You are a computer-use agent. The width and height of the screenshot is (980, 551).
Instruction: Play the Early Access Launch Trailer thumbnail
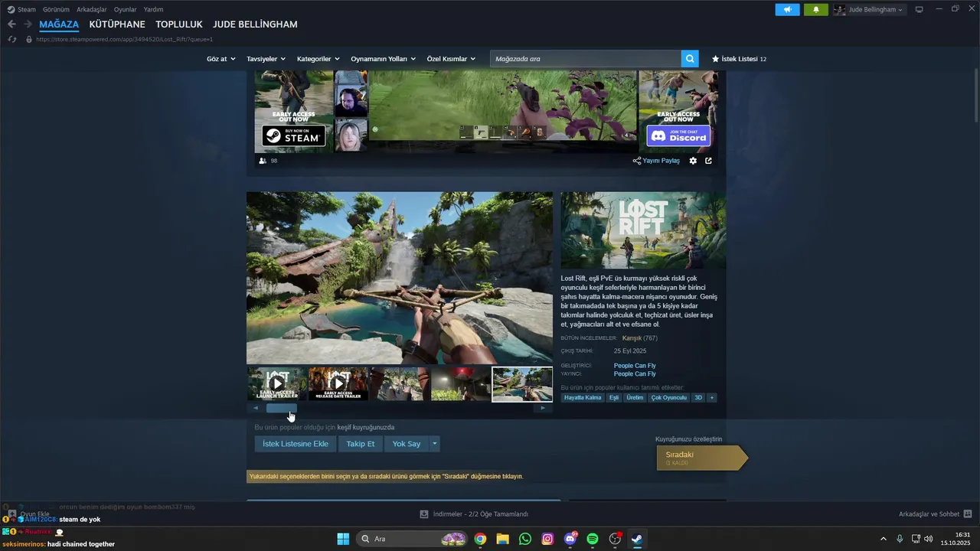point(276,384)
